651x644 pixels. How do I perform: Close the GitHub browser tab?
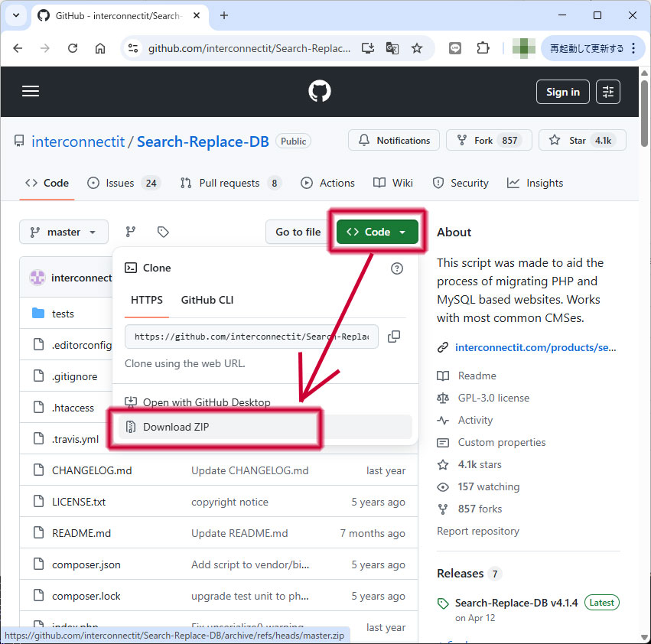pos(197,16)
